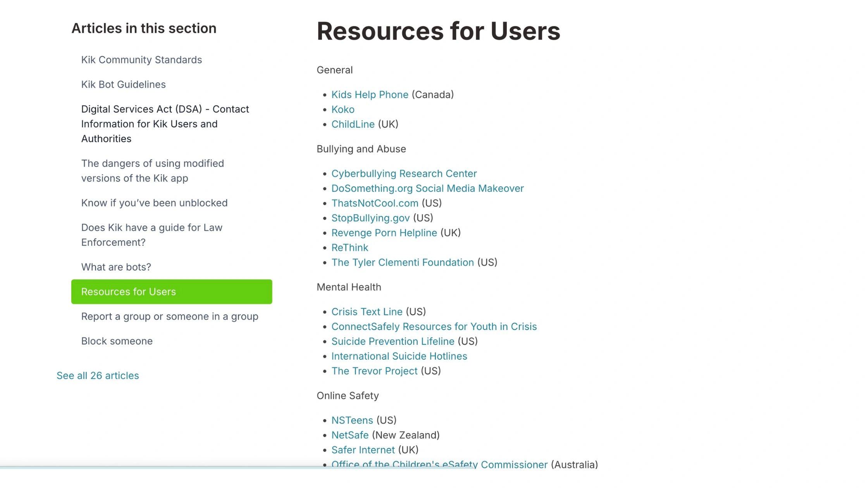Open Cyberbullying Research Center link

404,174
